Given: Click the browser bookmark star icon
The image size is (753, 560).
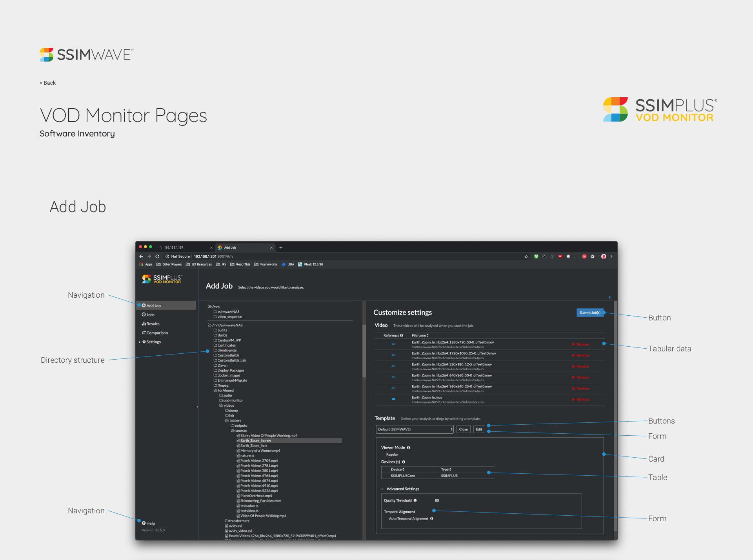Looking at the screenshot, I should [526, 256].
